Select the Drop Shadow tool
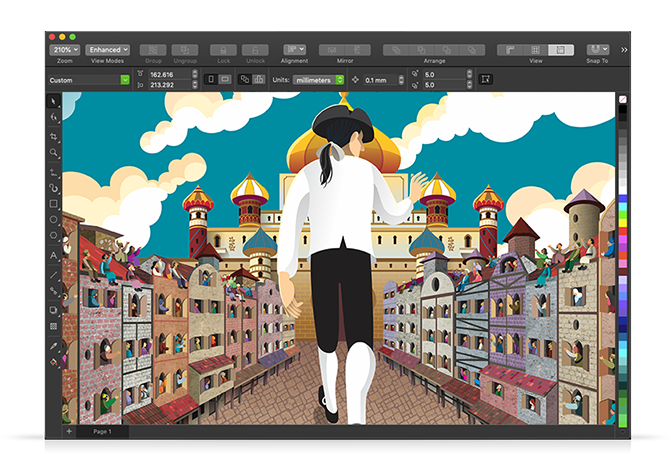 pyautogui.click(x=53, y=310)
